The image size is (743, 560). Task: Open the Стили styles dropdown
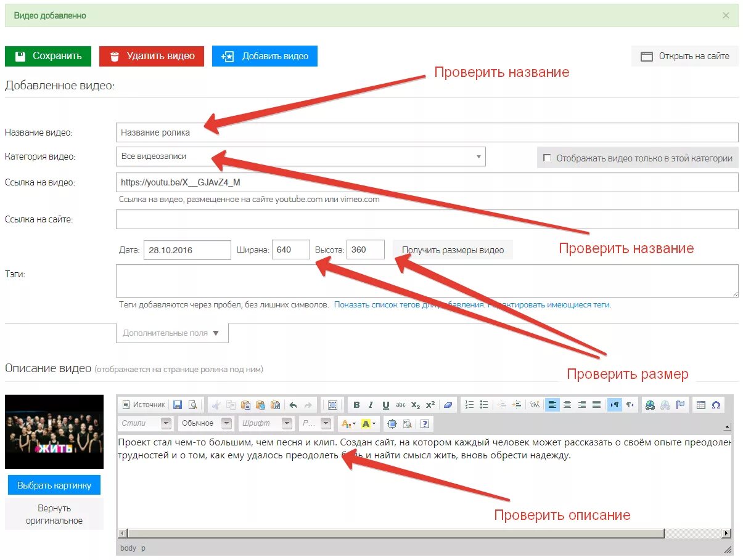tap(146, 423)
